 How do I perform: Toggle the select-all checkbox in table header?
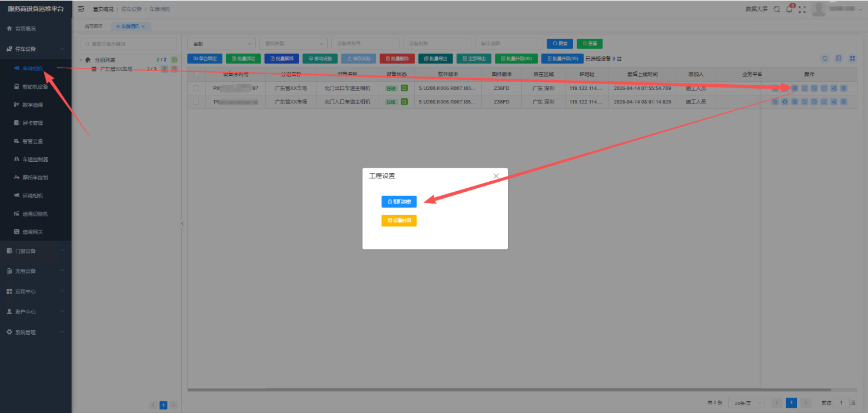click(x=196, y=74)
